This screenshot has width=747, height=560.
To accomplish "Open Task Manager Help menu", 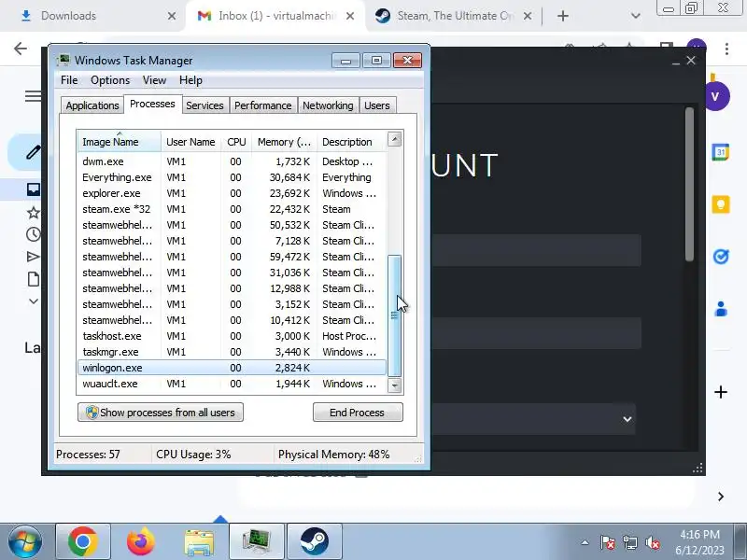I will click(x=190, y=80).
